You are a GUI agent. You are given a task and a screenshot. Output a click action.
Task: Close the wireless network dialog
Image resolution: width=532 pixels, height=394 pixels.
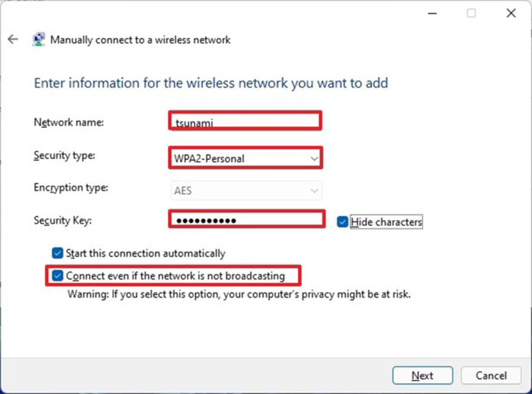[511, 13]
